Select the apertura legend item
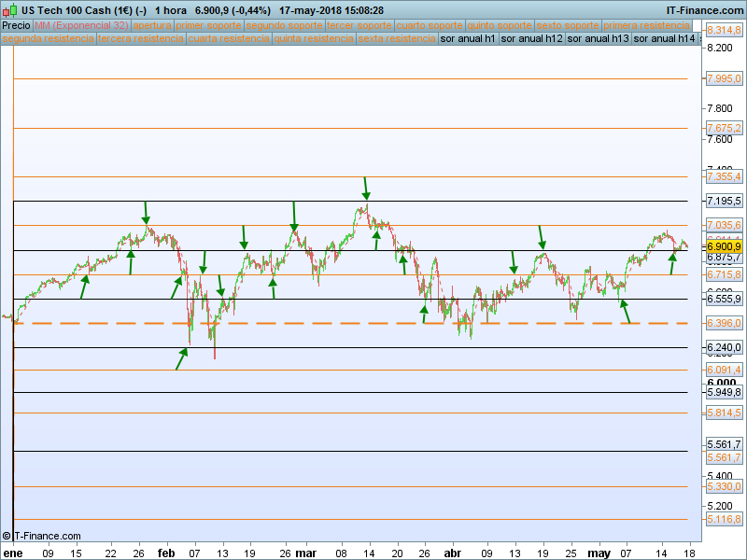Image resolution: width=747 pixels, height=560 pixels. click(152, 26)
